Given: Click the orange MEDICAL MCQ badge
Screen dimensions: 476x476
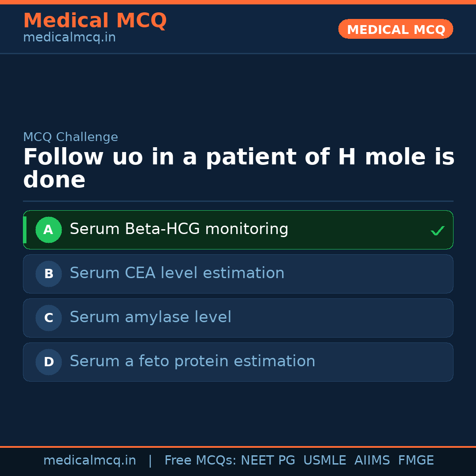Looking at the screenshot, I should (396, 30).
